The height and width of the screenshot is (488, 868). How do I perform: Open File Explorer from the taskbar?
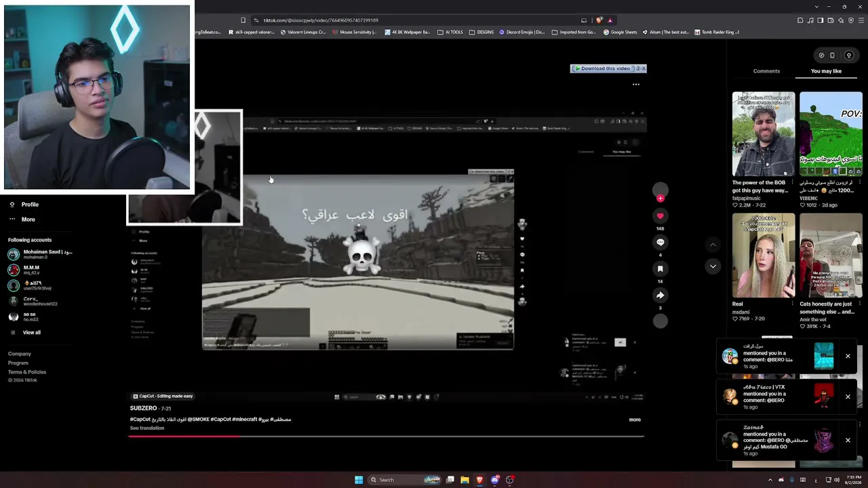[x=465, y=480]
